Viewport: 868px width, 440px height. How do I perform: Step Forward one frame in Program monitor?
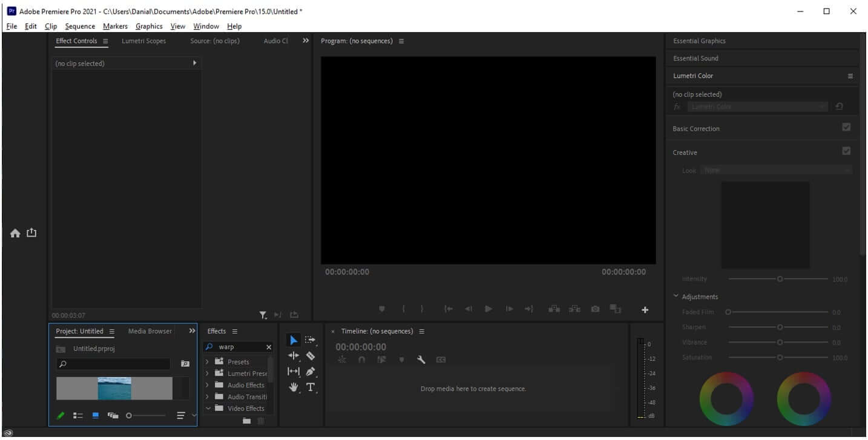[x=509, y=309]
